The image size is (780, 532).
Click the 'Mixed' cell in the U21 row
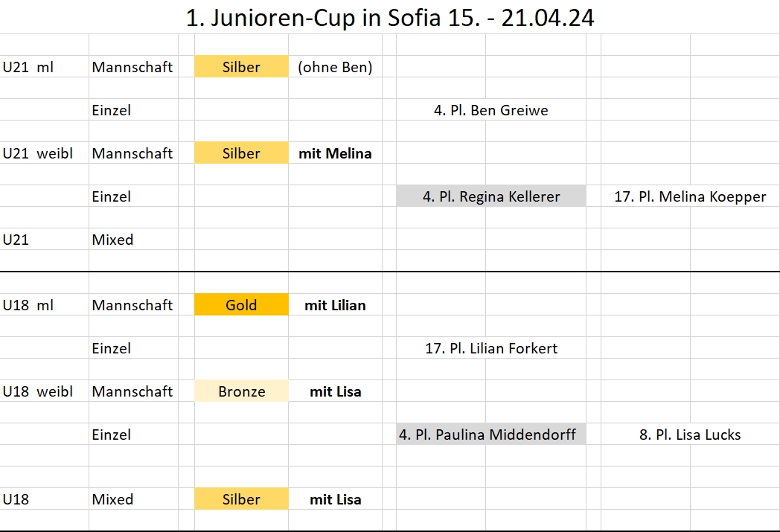coord(112,240)
